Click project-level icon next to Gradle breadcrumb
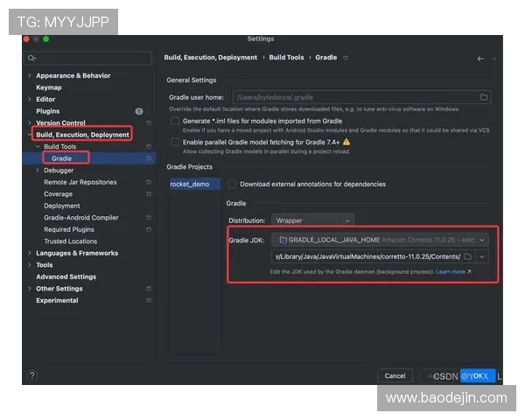 (x=346, y=58)
